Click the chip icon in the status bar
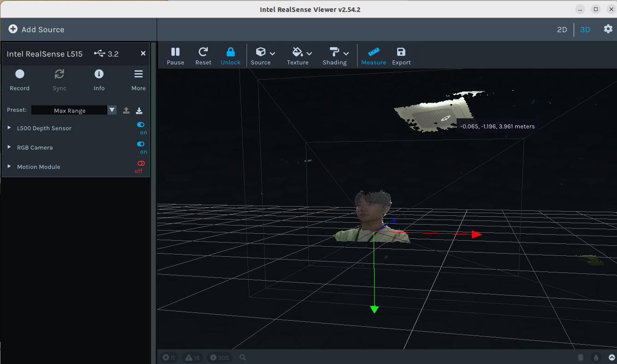This screenshot has height=364, width=617. [581, 358]
